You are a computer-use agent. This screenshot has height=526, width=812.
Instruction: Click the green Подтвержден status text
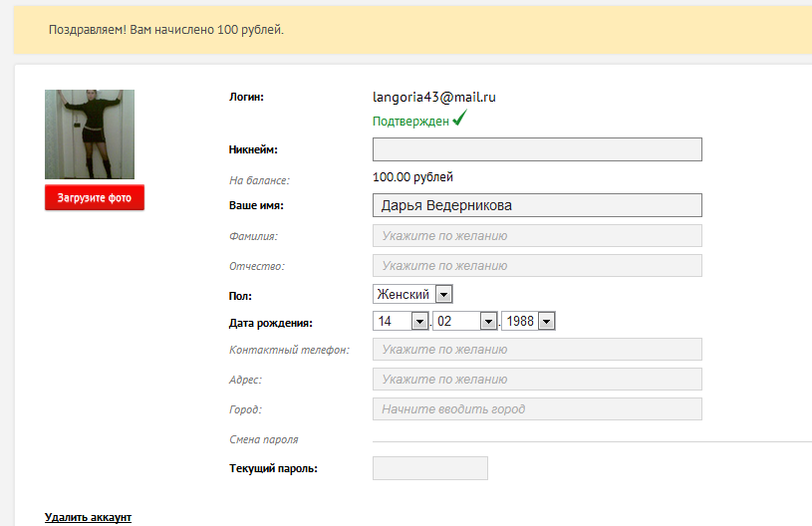coord(410,122)
